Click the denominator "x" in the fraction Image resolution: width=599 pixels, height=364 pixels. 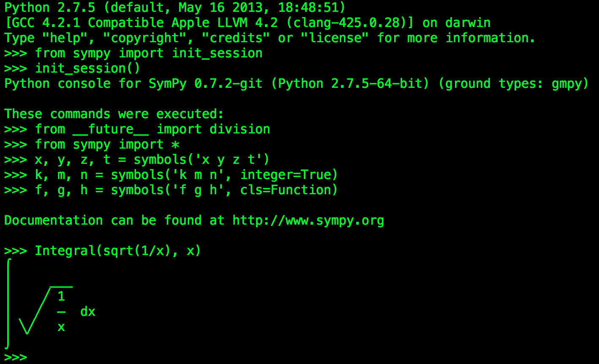click(61, 327)
